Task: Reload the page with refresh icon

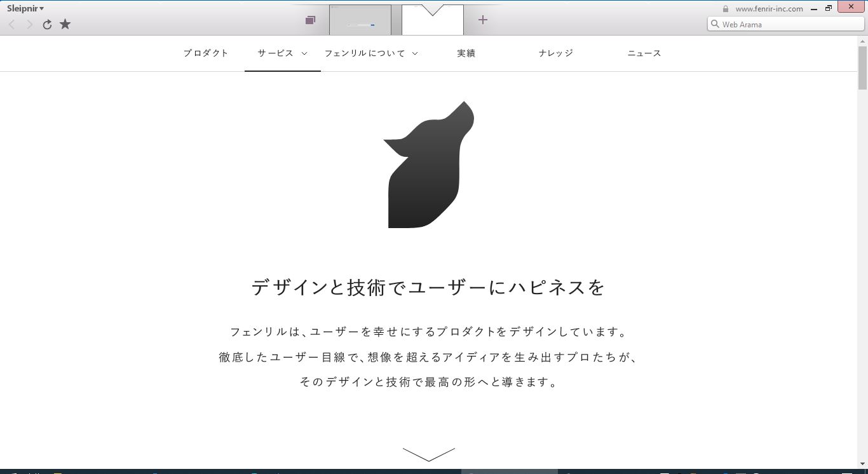Action: pos(47,25)
